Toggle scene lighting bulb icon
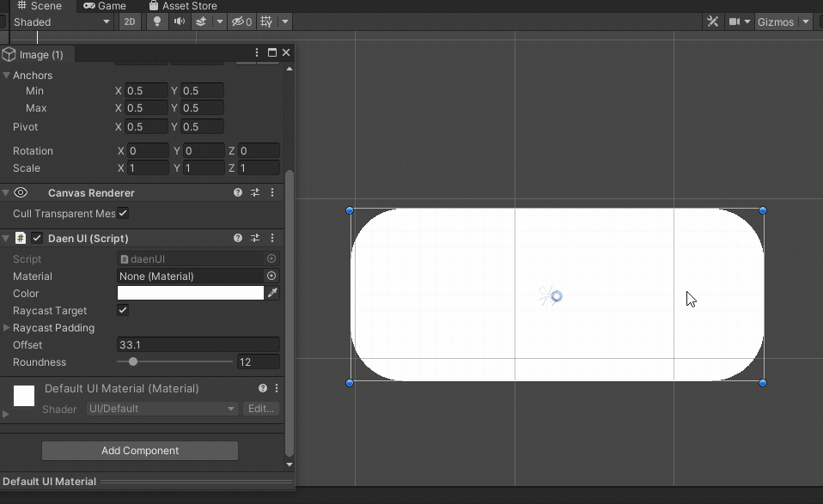The height and width of the screenshot is (504, 823). [156, 22]
